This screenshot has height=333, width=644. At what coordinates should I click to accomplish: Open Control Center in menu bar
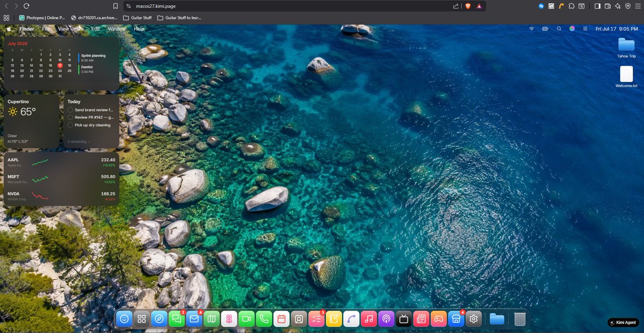click(585, 29)
